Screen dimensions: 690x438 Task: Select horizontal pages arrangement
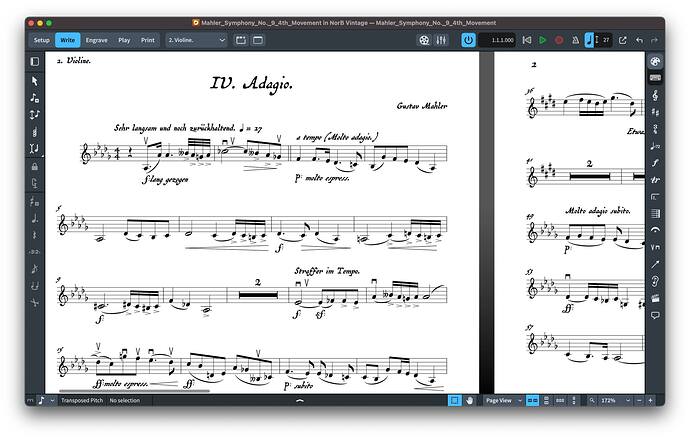pos(560,400)
